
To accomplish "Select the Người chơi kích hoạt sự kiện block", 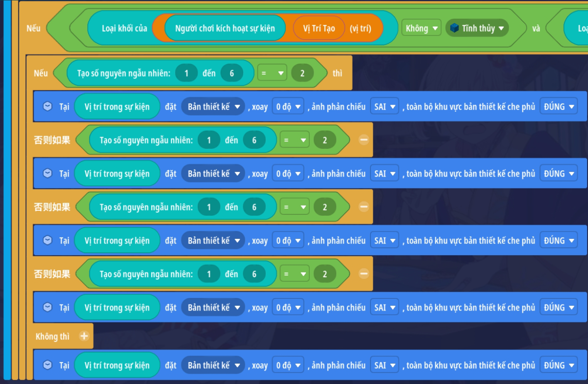I will pos(225,28).
